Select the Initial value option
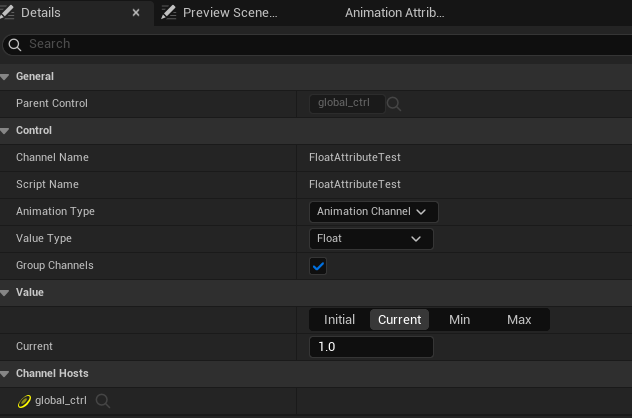 (339, 320)
